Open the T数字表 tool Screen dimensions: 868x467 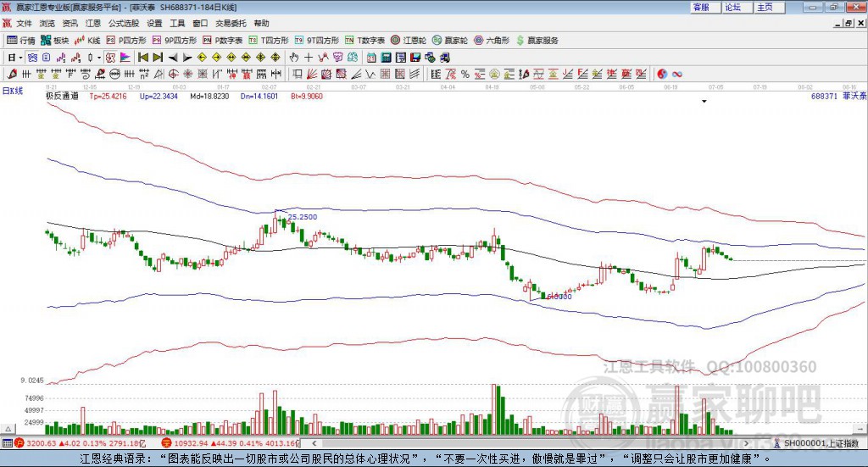(364, 41)
